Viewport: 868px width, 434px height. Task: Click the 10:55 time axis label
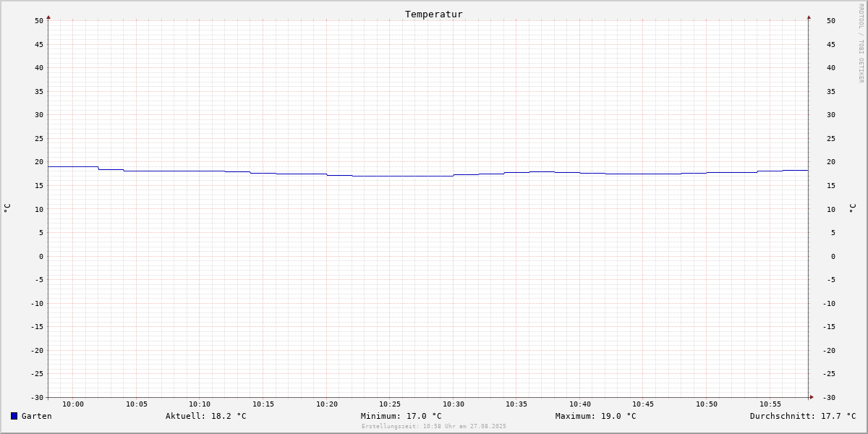[770, 404]
